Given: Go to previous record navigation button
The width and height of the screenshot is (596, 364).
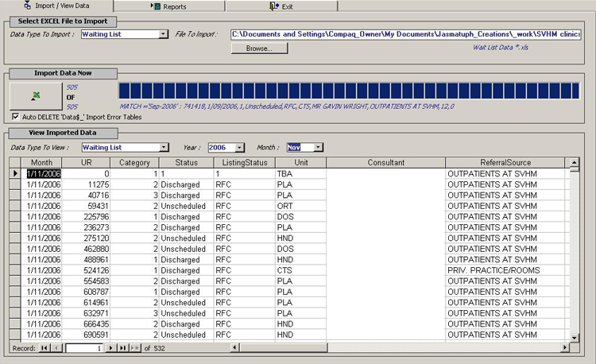Looking at the screenshot, I should 56,348.
